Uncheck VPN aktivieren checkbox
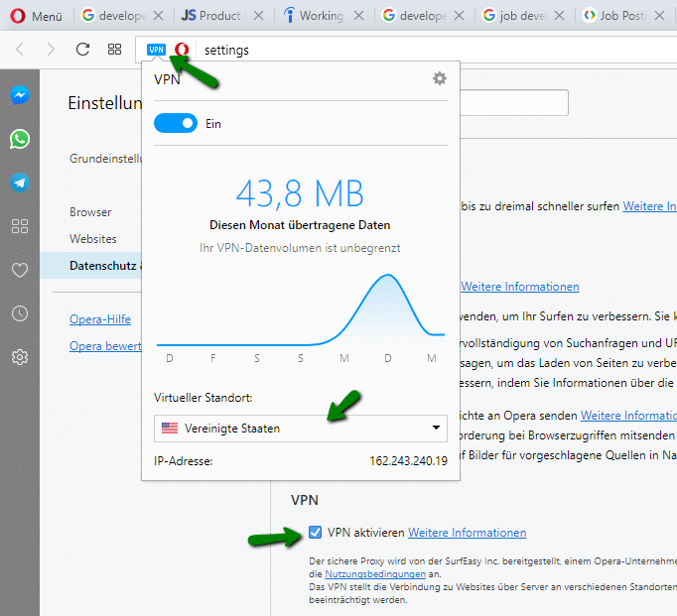The width and height of the screenshot is (677, 616). [x=316, y=533]
